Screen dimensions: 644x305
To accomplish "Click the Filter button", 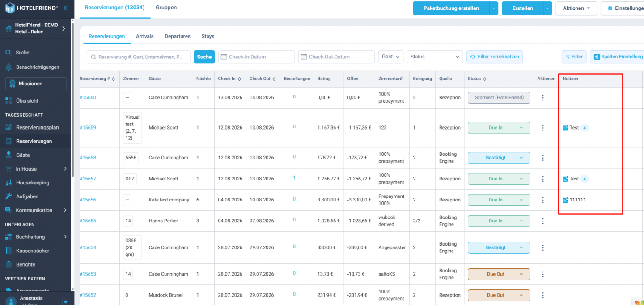I will [574, 57].
